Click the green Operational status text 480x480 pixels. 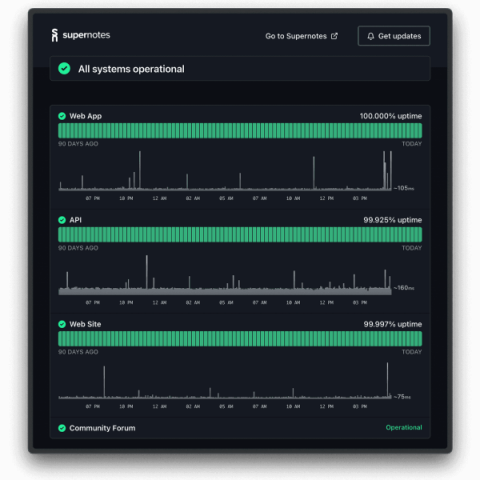tap(404, 427)
